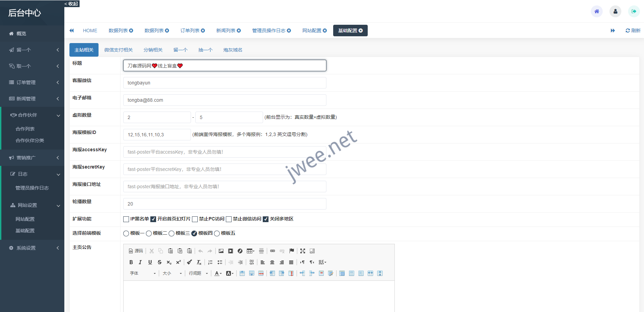Open the 行间距 line-spacing dropdown
The image size is (644, 312).
pyautogui.click(x=198, y=273)
